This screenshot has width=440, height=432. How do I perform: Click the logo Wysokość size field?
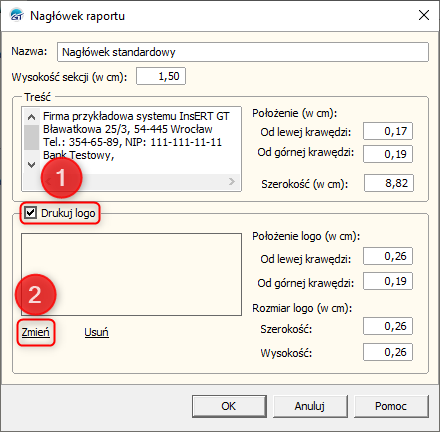[x=388, y=352]
